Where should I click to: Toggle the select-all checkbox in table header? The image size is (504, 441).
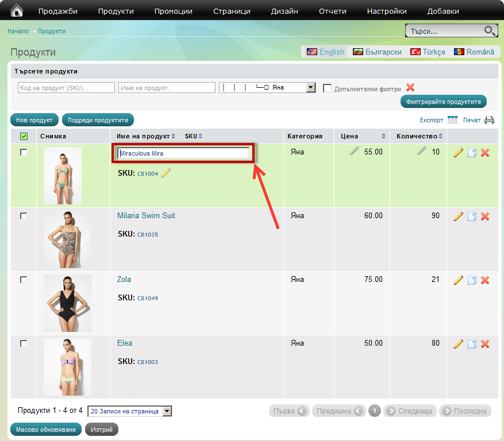(x=24, y=136)
